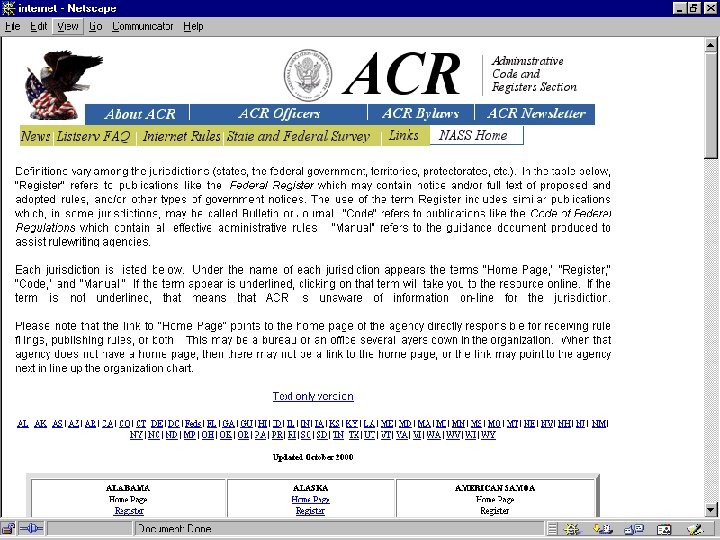720x540 pixels.
Task: Jump to the NY state link
Action: pyautogui.click(x=136, y=434)
